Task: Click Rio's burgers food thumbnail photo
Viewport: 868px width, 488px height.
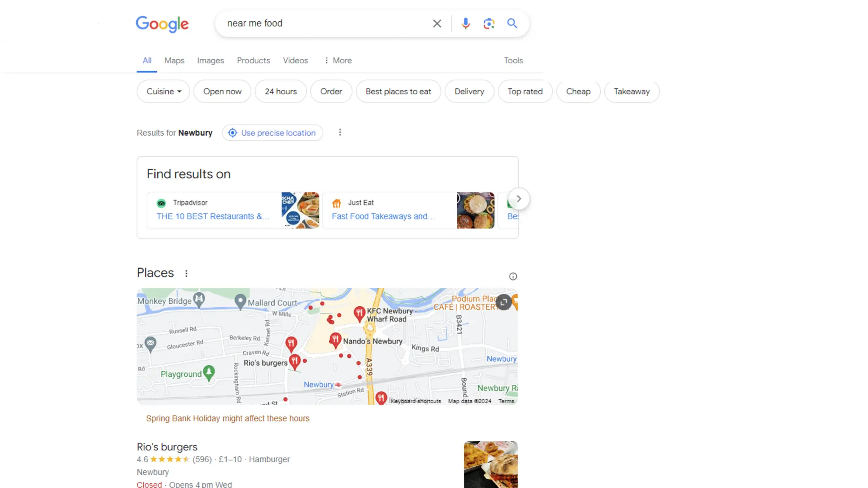Action: coord(490,464)
